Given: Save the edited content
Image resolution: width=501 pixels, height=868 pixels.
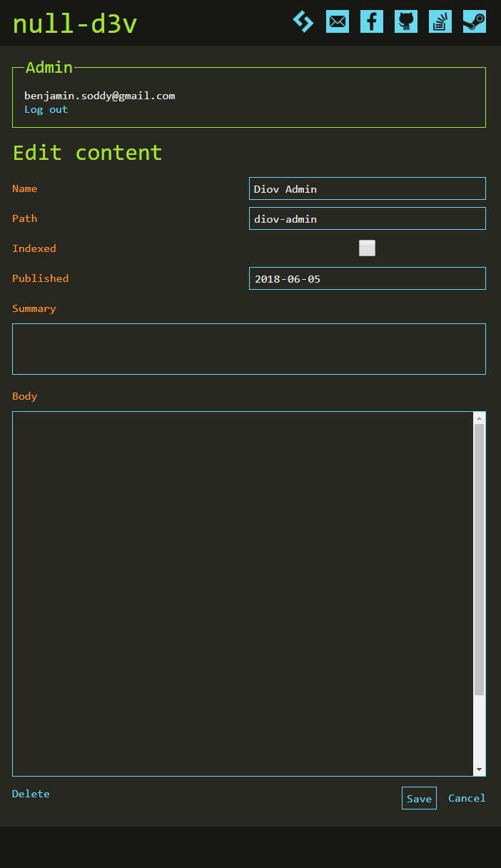Looking at the screenshot, I should [x=419, y=798].
